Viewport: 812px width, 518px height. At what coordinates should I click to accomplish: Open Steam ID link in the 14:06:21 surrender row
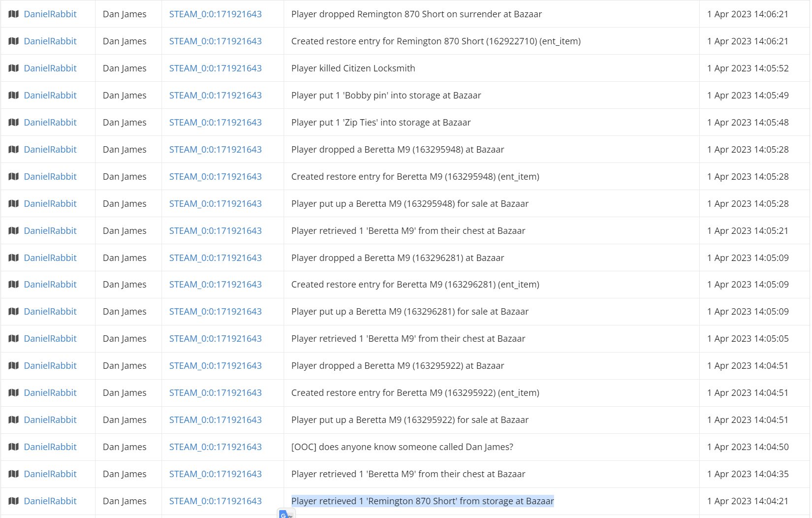click(215, 14)
